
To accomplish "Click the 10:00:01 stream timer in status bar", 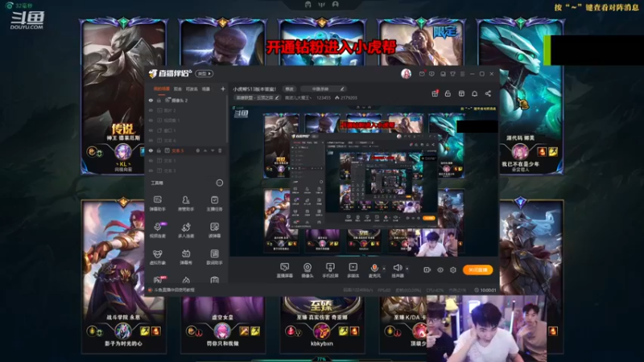I will pos(485,290).
